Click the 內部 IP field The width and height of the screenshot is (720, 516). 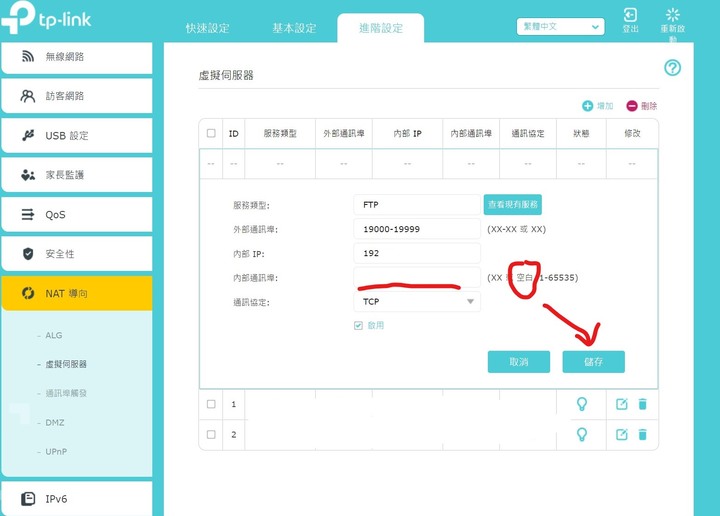coord(417,253)
